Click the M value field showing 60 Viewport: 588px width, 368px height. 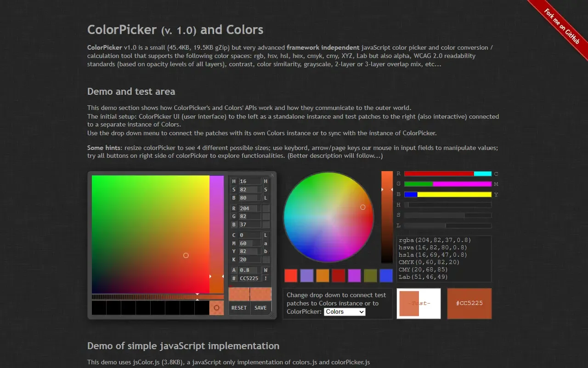[249, 243]
